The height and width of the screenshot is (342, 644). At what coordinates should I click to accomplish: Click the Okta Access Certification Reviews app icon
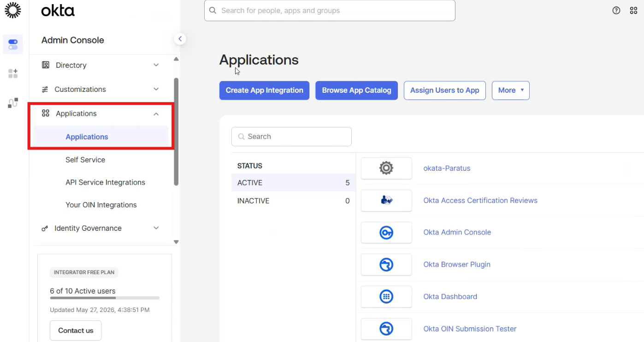(386, 200)
